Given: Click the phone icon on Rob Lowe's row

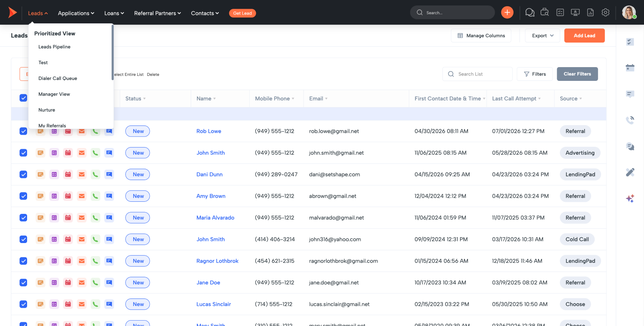Looking at the screenshot, I should 96,131.
